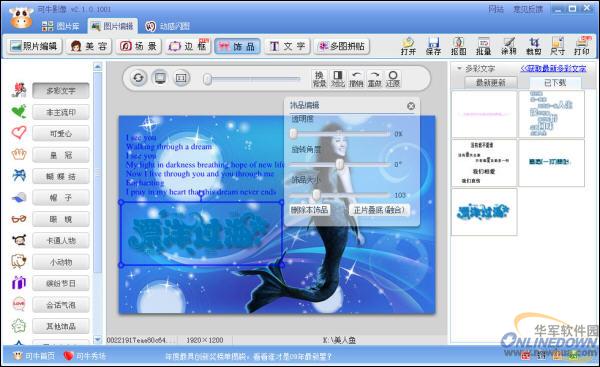Click the sidebar scroll-down arrow
Image resolution: width=600 pixels, height=367 pixels.
[x=98, y=339]
